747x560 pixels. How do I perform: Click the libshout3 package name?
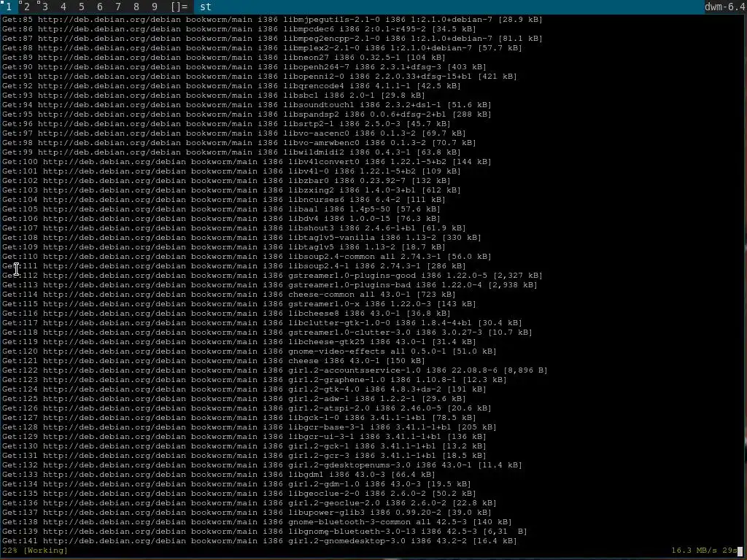coord(311,228)
